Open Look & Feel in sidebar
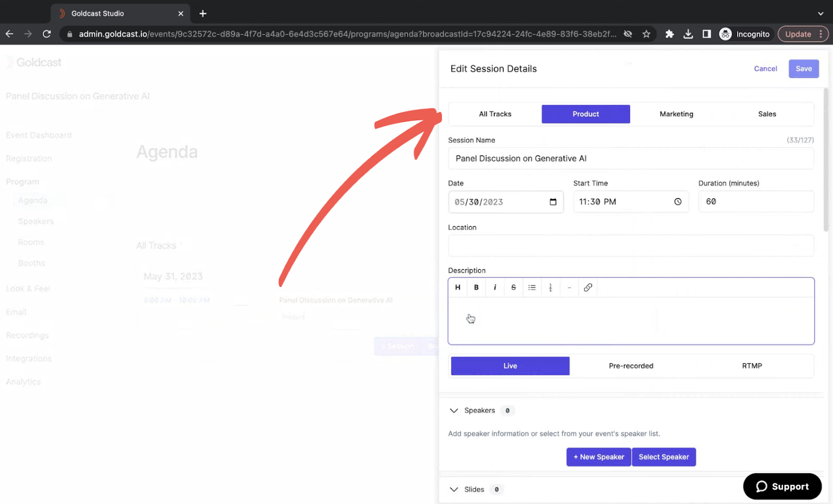The height and width of the screenshot is (504, 833). tap(28, 288)
